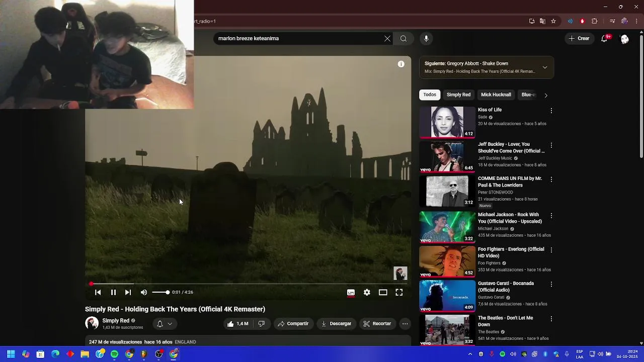Switch to theater mode view
Image resolution: width=644 pixels, height=362 pixels.
tap(383, 292)
